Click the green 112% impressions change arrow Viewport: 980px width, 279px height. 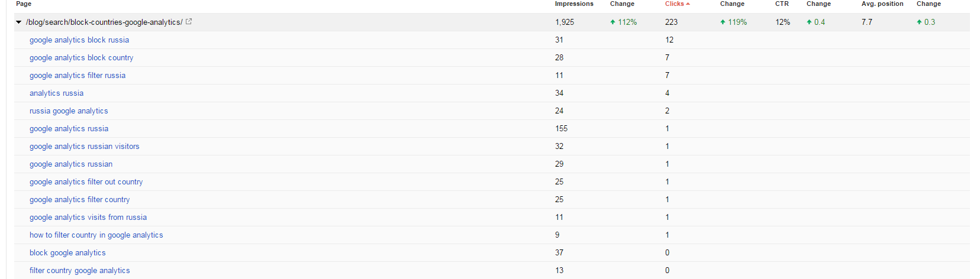click(612, 22)
